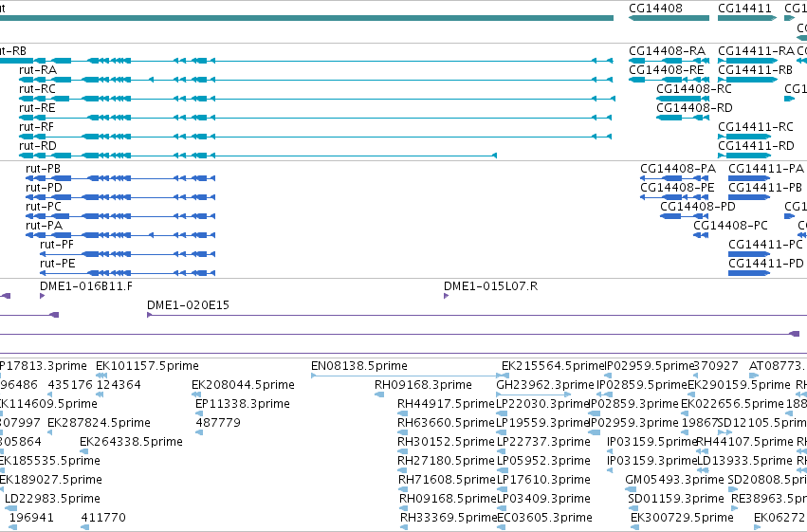Click the rut-PE protein label

pyautogui.click(x=57, y=264)
